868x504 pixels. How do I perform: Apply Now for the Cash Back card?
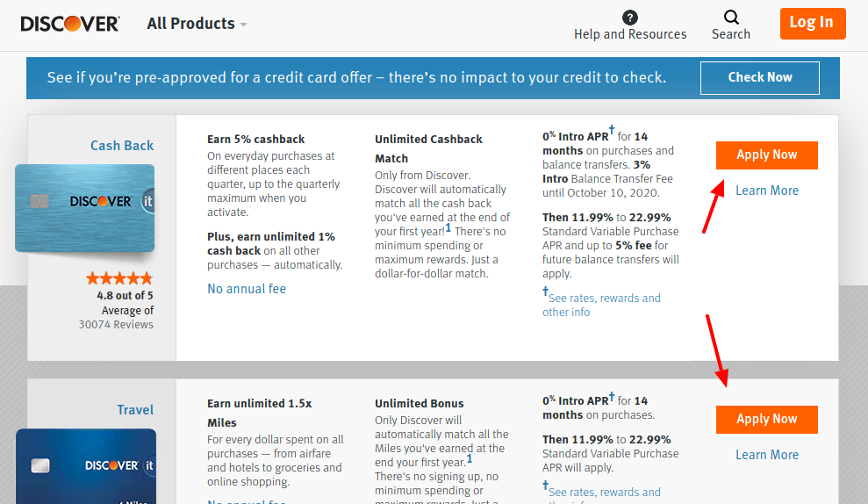tap(766, 155)
